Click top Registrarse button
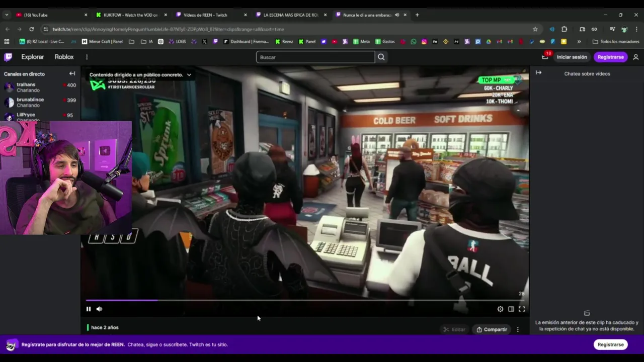644x362 pixels. coord(610,57)
